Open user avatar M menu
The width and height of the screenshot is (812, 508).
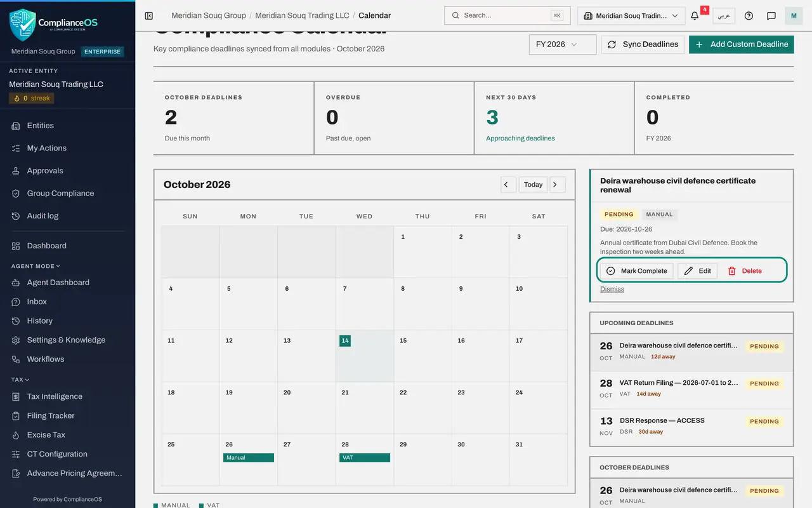coord(794,15)
